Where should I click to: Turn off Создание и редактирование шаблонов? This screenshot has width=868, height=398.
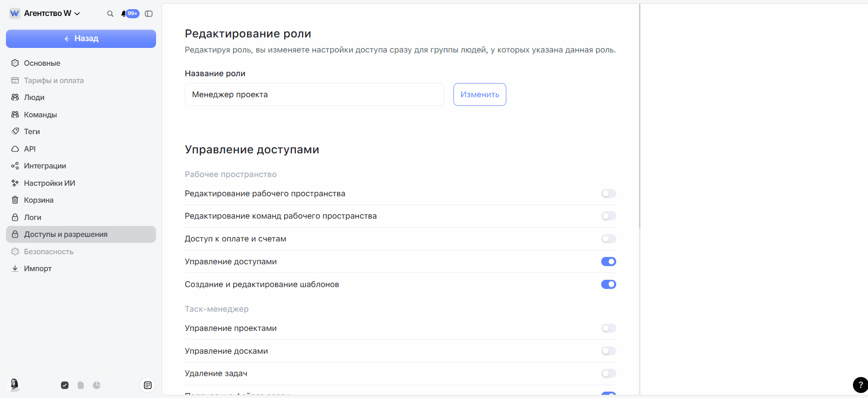click(608, 284)
